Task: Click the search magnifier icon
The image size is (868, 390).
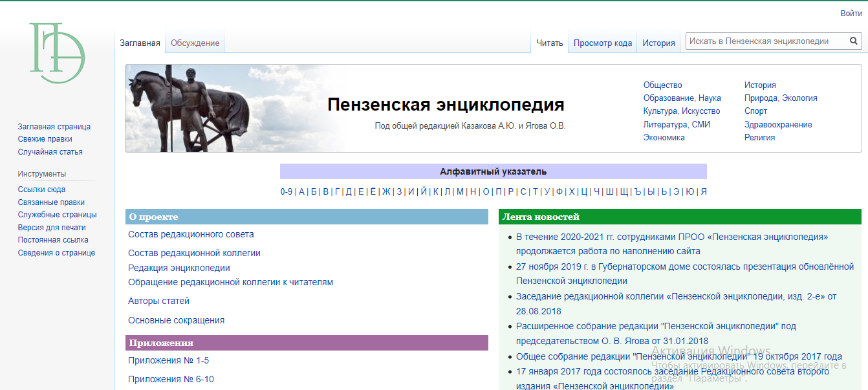Action: click(x=854, y=41)
